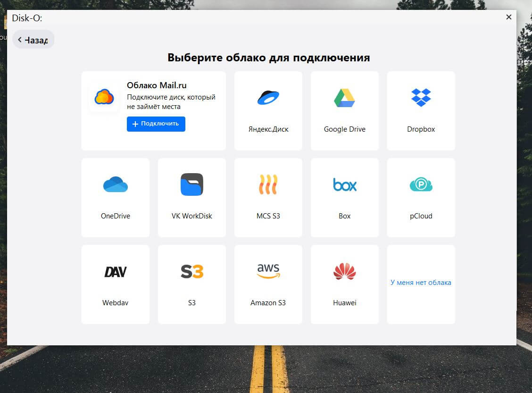Viewport: 532px width, 393px height.
Task: Select the Webdav DAV logo
Action: point(116,271)
